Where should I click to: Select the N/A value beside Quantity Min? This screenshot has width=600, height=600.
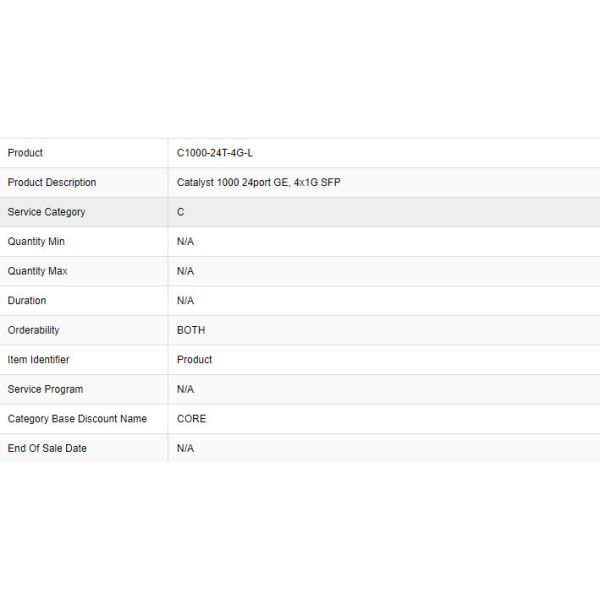coord(185,241)
